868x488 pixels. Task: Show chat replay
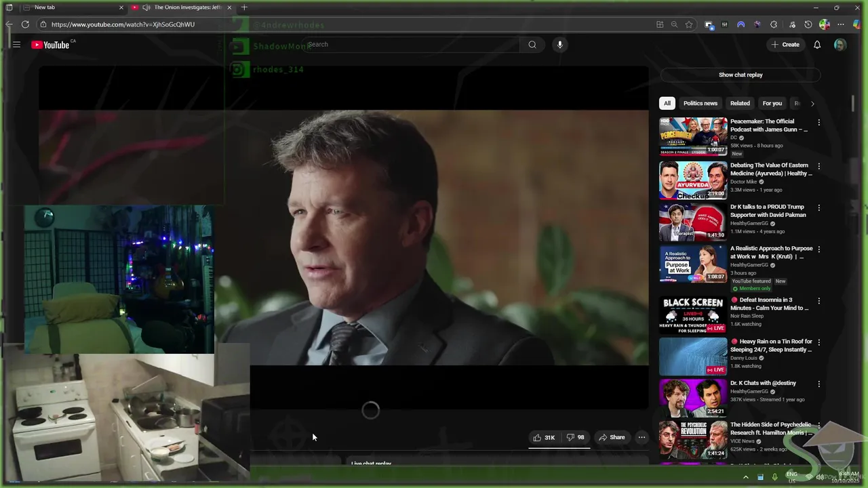(741, 75)
